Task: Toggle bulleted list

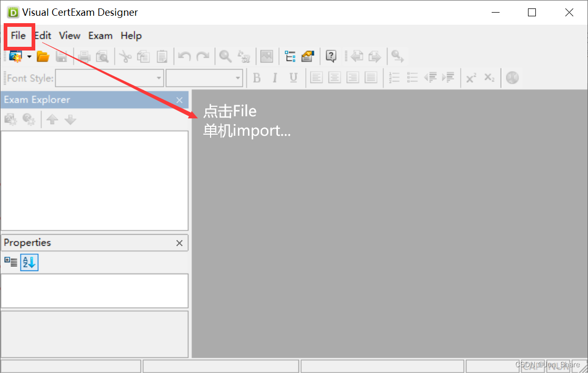Action: 412,78
